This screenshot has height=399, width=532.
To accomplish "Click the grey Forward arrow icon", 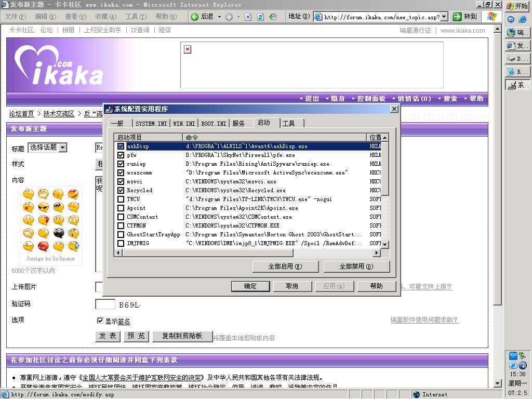I will 229,17.
